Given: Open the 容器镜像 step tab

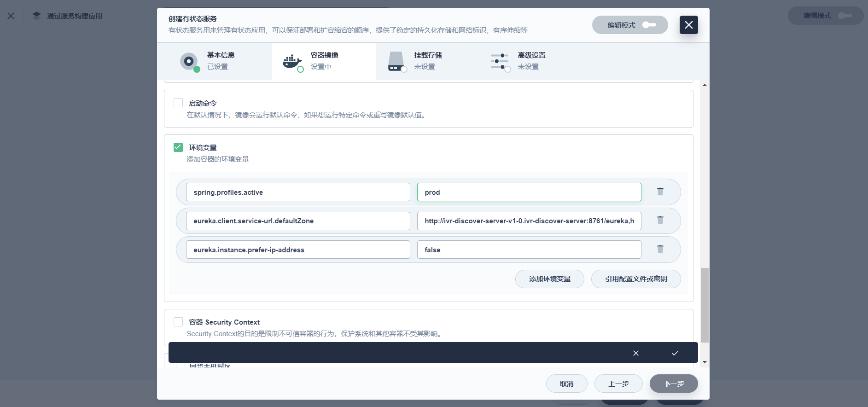Looking at the screenshot, I should tap(324, 61).
